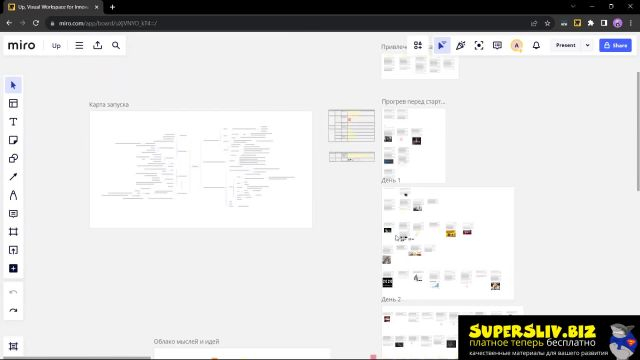Click the blue Share button
The image size is (640, 360).
pyautogui.click(x=615, y=45)
